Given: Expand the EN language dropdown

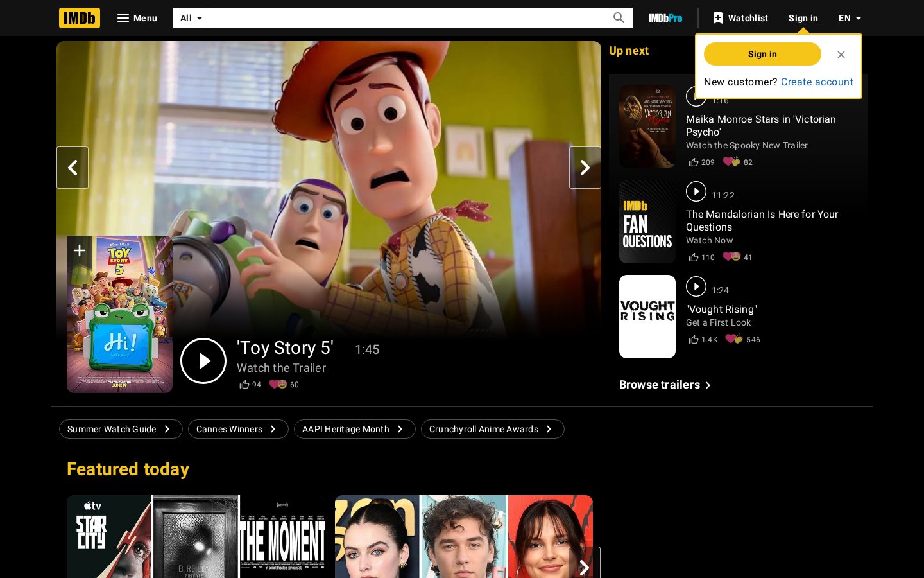Looking at the screenshot, I should coord(850,18).
